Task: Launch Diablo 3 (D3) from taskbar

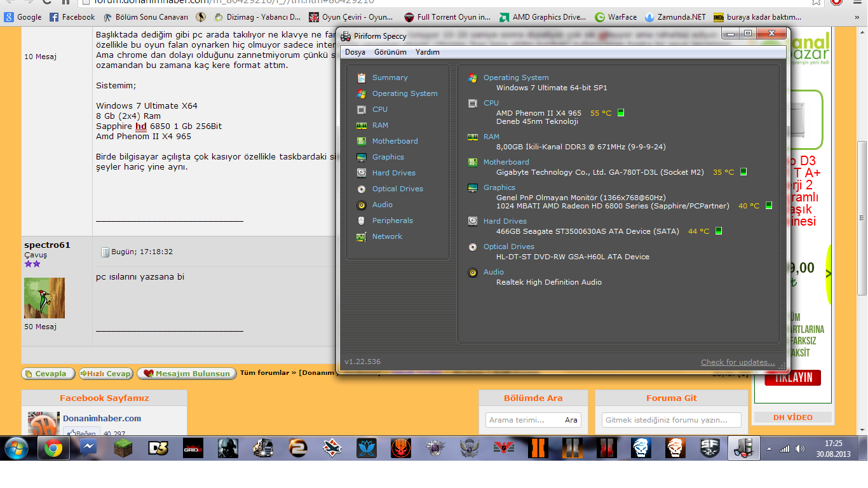Action: (158, 449)
